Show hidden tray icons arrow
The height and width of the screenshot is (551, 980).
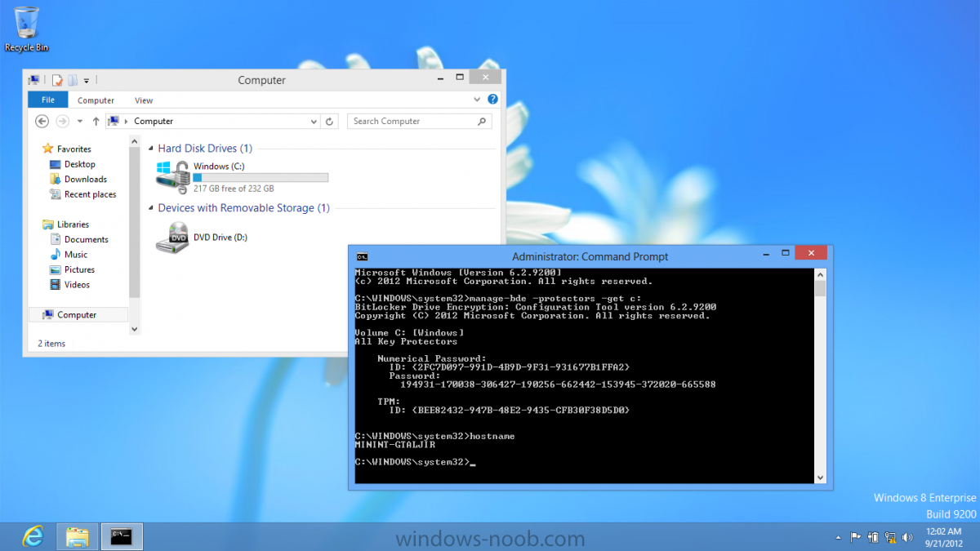[839, 538]
